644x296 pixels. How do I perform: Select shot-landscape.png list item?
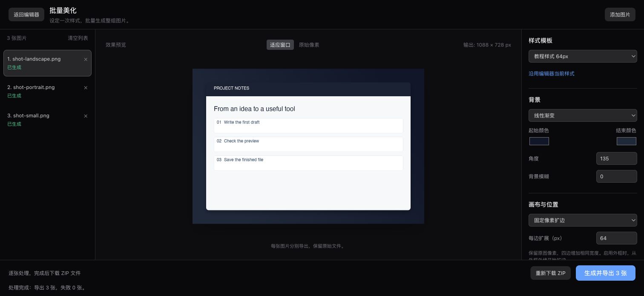(47, 63)
